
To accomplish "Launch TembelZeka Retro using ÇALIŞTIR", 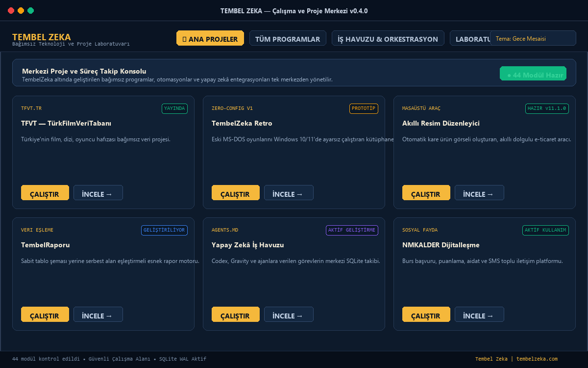I will click(x=236, y=193).
